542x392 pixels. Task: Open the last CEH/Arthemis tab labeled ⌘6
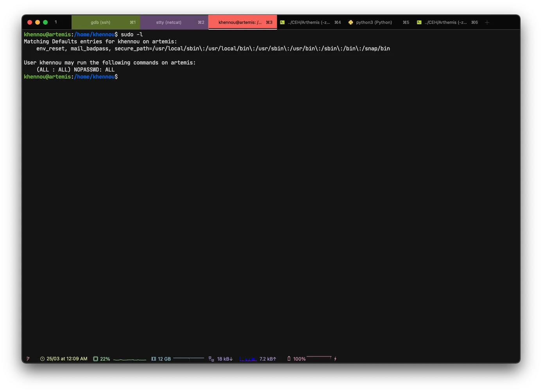coord(446,23)
